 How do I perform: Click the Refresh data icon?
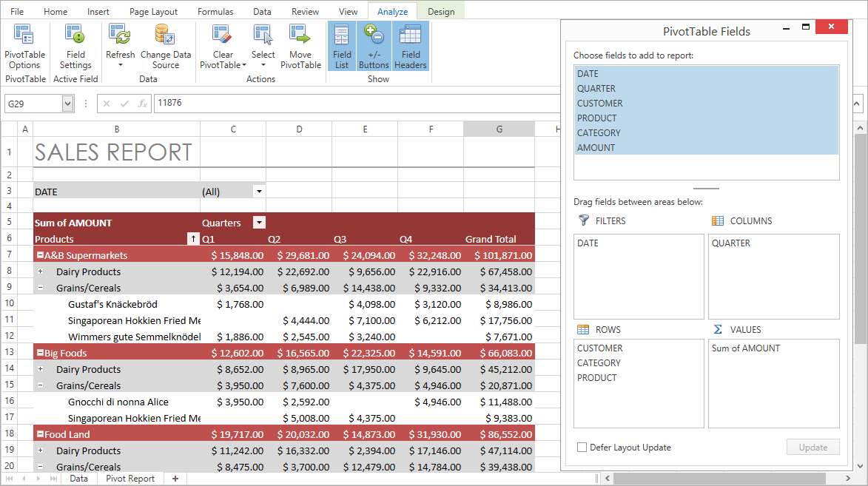coord(120,35)
